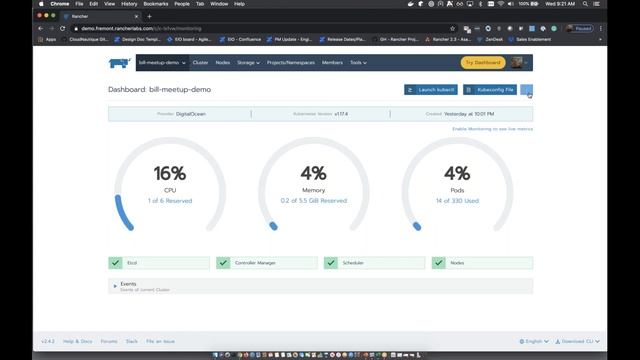Viewport: 640px width, 360px height.
Task: Click the green check icon for Etcd
Action: coord(116,263)
